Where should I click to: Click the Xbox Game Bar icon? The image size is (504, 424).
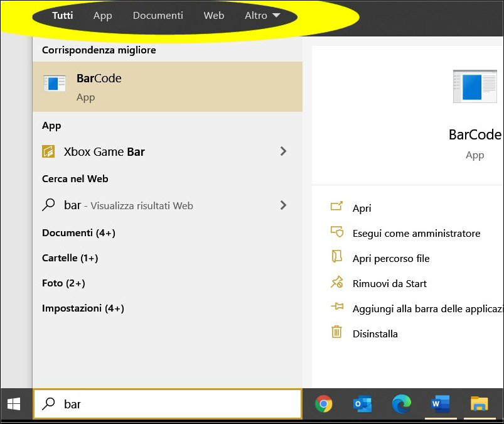[x=48, y=151]
